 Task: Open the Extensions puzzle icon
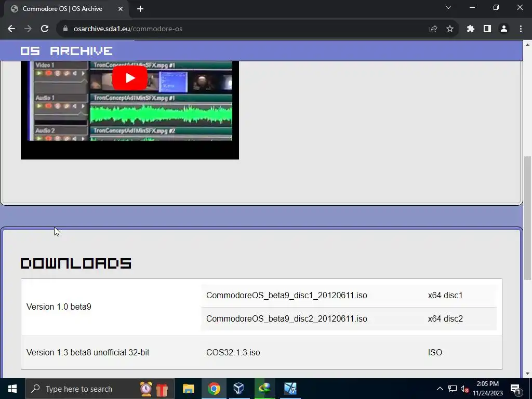pyautogui.click(x=470, y=29)
